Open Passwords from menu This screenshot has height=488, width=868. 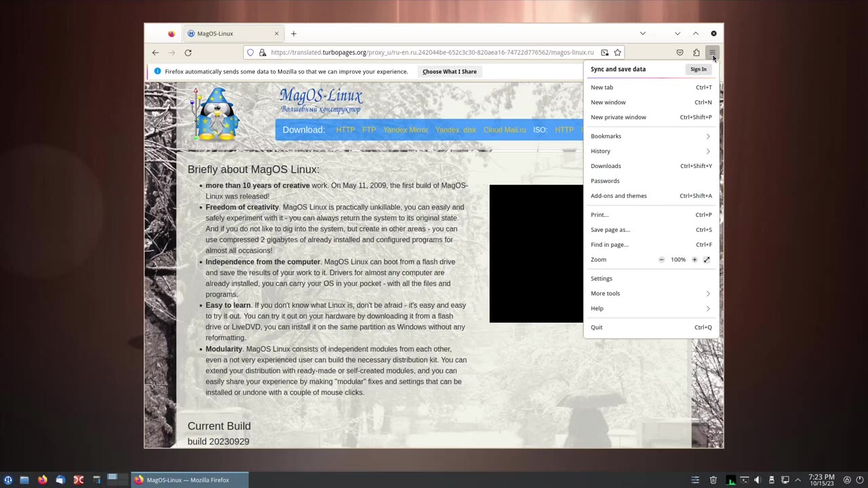coord(650,181)
